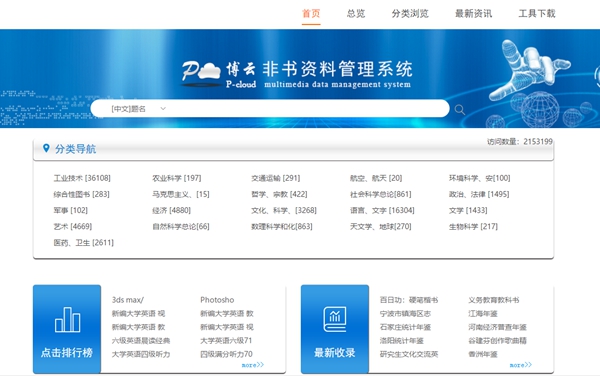Screen dimensions: 600x376
Task: Click inside the search text box
Action: 306,109
